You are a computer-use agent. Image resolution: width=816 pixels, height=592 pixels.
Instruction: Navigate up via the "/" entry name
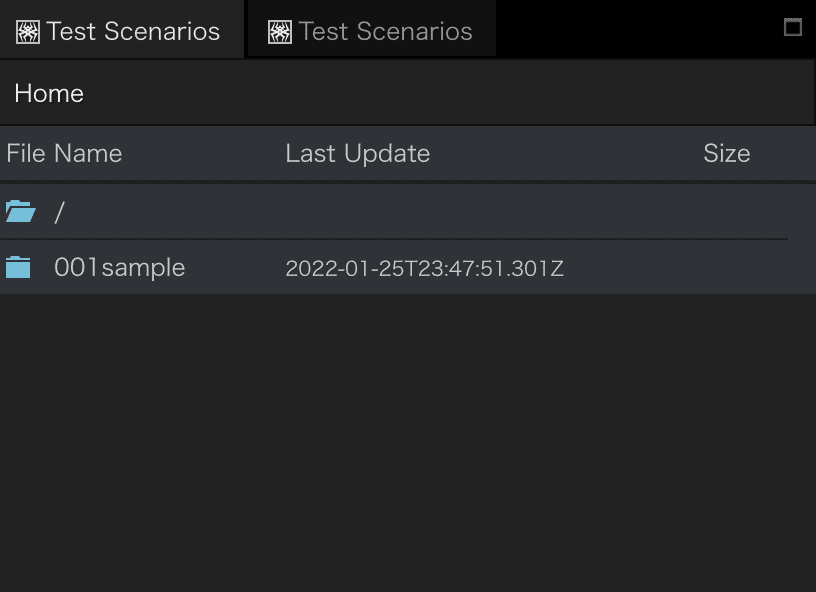pyautogui.click(x=59, y=212)
